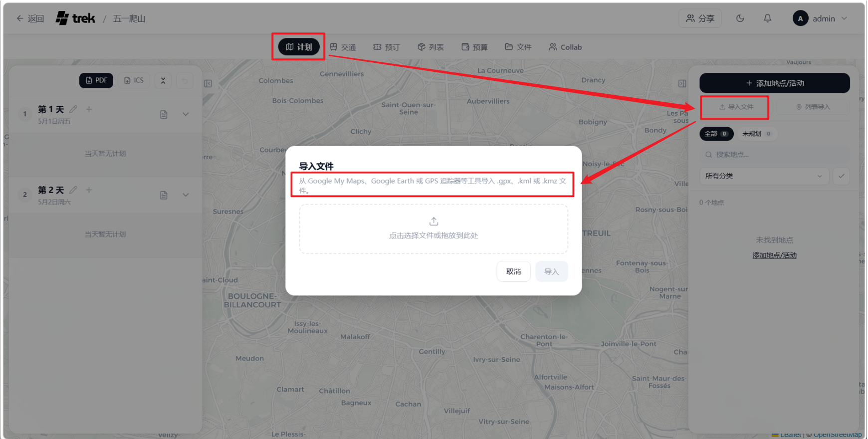Toggle dark mode with the moon icon
The image size is (868, 439).
740,18
